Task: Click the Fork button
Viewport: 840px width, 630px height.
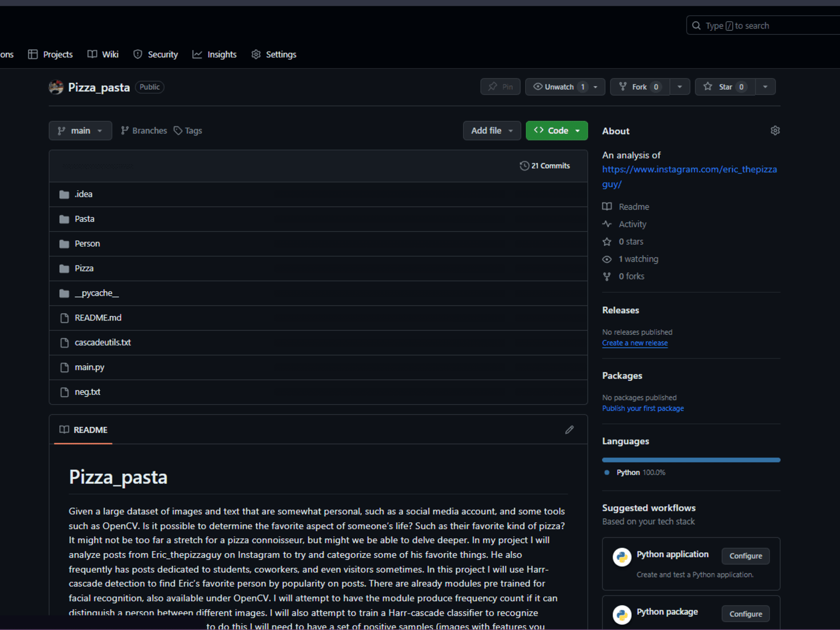Action: 640,87
